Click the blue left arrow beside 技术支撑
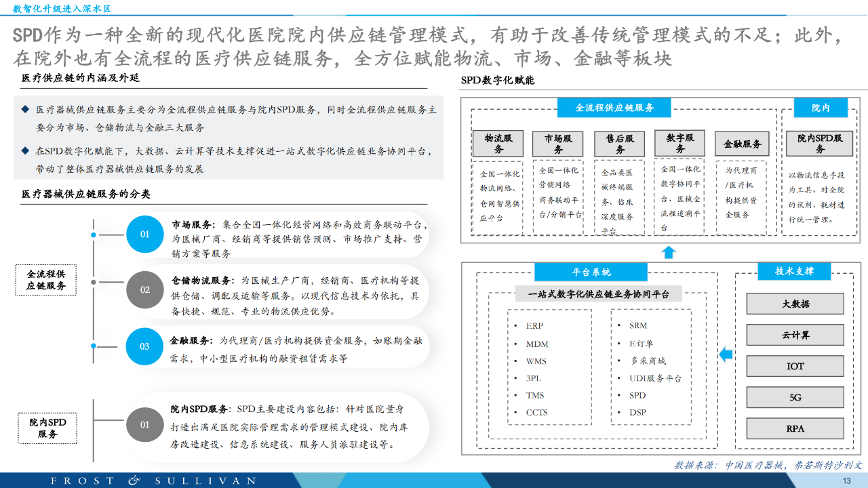The image size is (868, 488). 725,353
